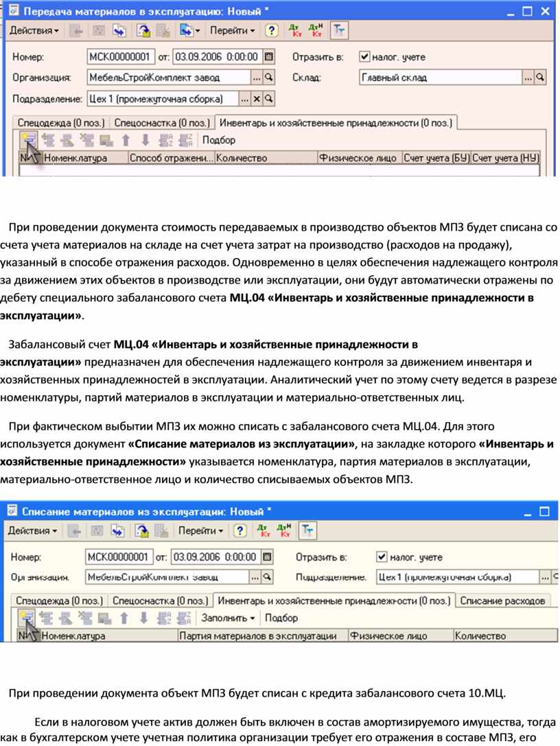Click Номенклатура column header in Передача материалов

pos(85,158)
